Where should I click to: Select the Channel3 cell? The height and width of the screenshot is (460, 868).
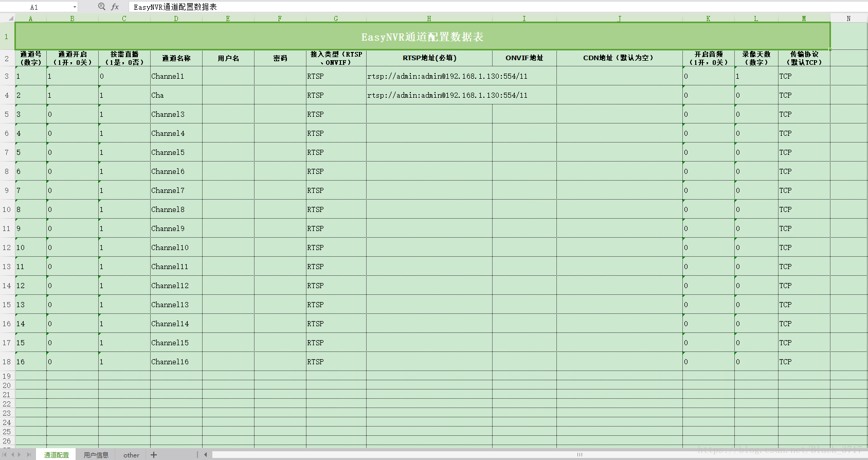pos(176,114)
